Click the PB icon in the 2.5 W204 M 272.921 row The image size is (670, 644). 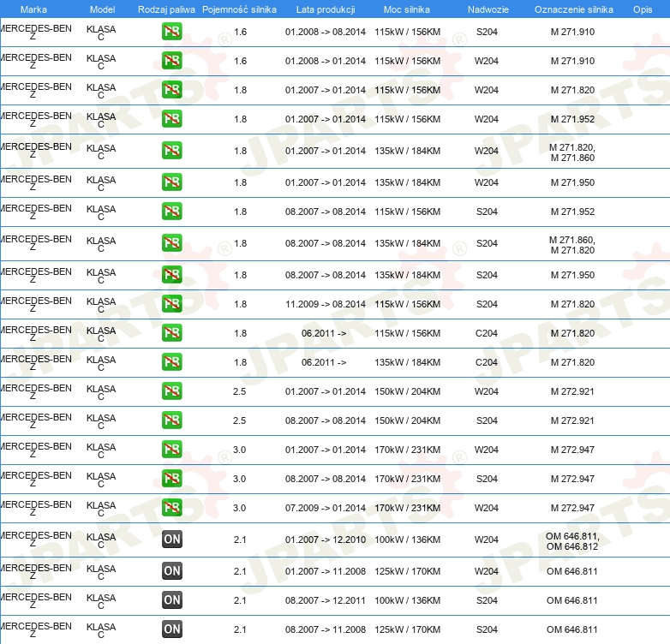tap(171, 391)
